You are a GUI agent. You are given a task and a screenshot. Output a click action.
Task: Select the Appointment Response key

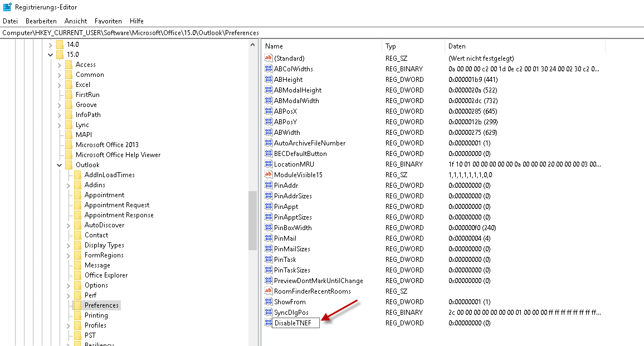(x=119, y=215)
